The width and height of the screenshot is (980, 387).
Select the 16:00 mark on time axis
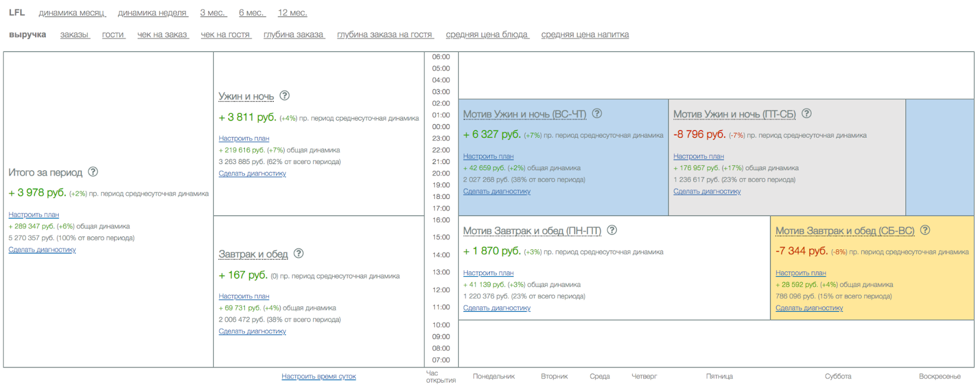(x=441, y=220)
